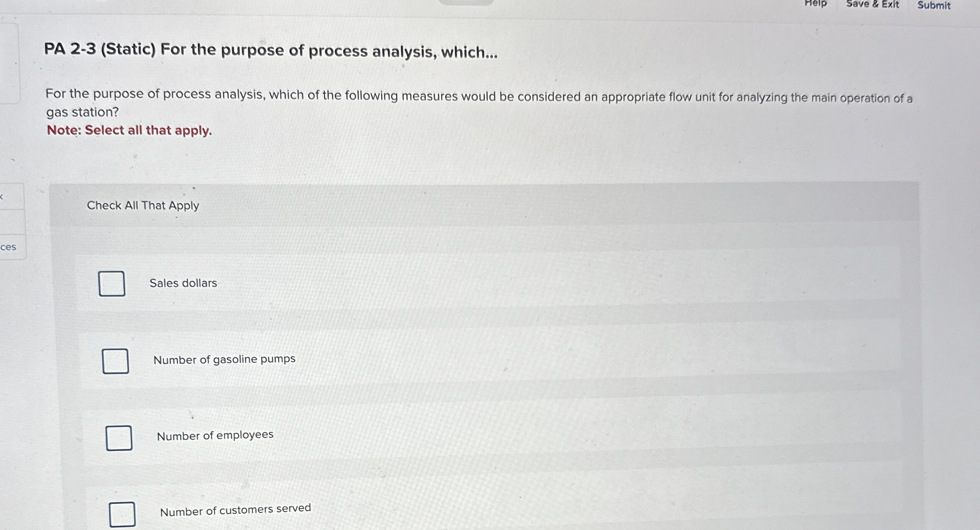Click the Check All That Apply header
980x530 pixels.
[143, 205]
